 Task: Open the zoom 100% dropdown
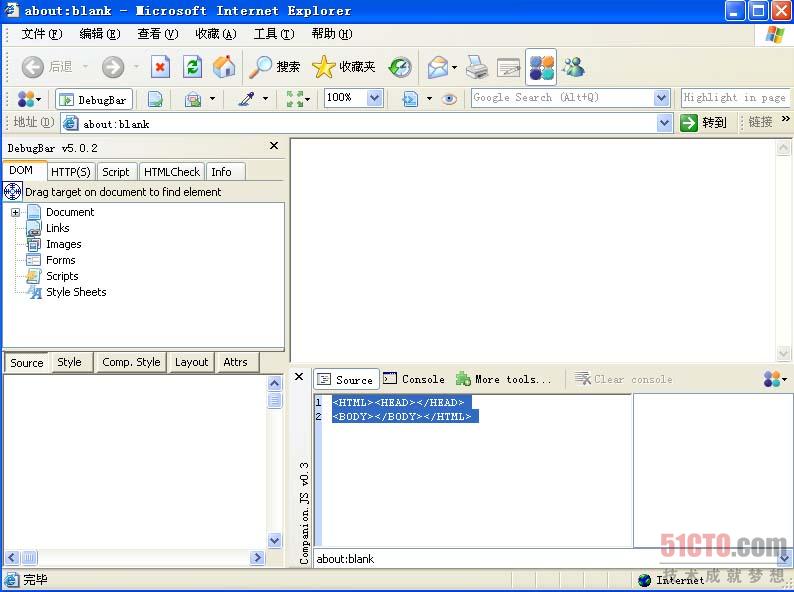374,98
